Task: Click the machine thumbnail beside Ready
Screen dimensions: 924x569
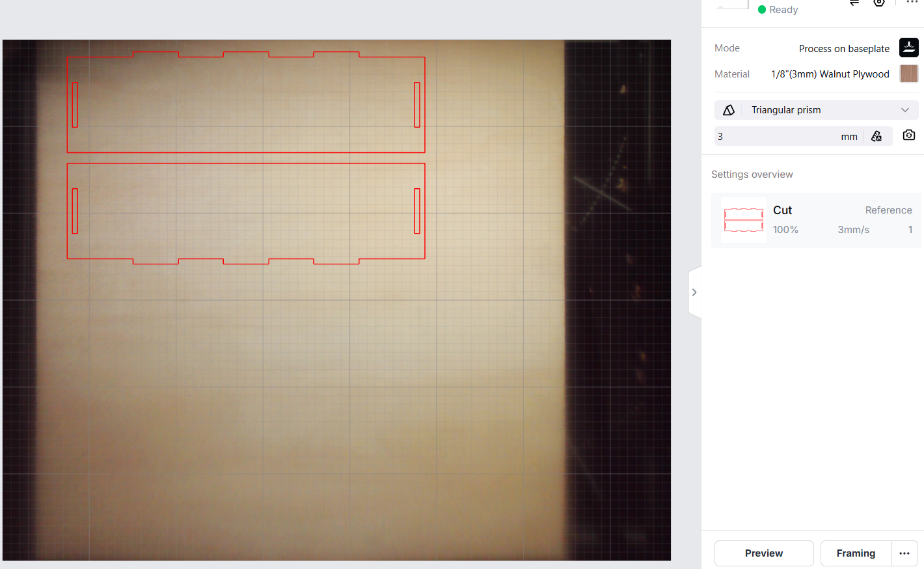Action: tap(733, 4)
